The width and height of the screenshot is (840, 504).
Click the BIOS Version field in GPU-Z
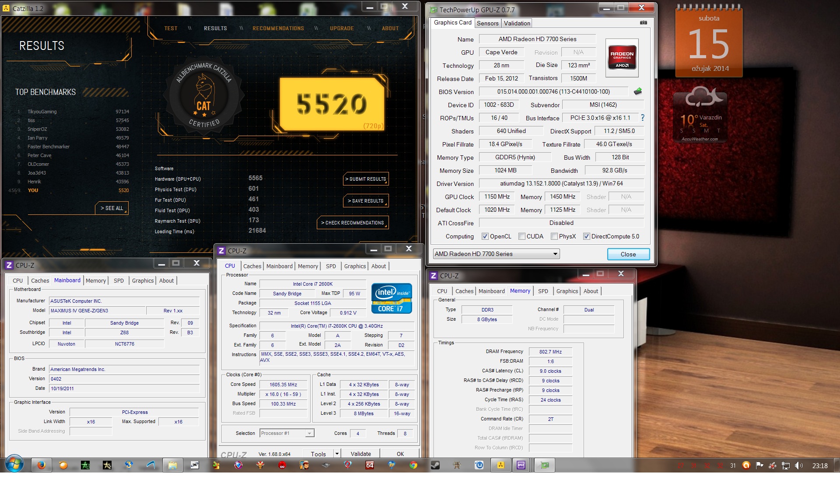pyautogui.click(x=553, y=91)
